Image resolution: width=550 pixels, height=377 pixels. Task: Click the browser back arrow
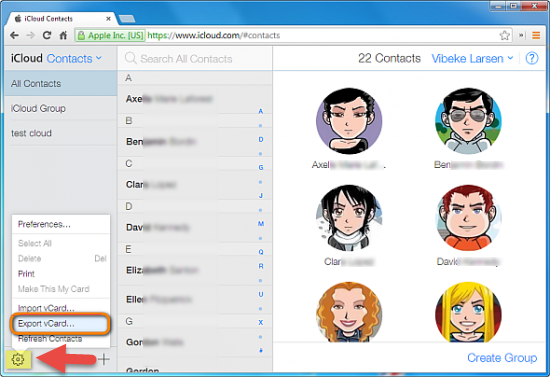point(14,35)
